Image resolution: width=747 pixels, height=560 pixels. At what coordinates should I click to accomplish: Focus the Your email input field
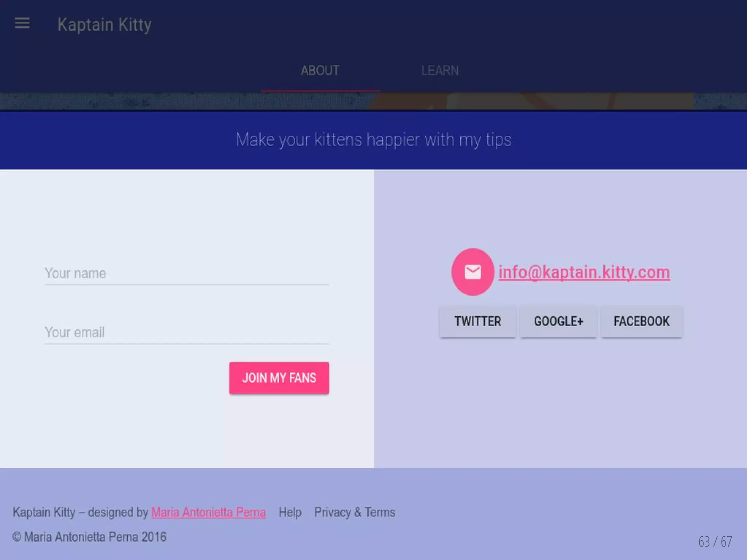(x=186, y=332)
